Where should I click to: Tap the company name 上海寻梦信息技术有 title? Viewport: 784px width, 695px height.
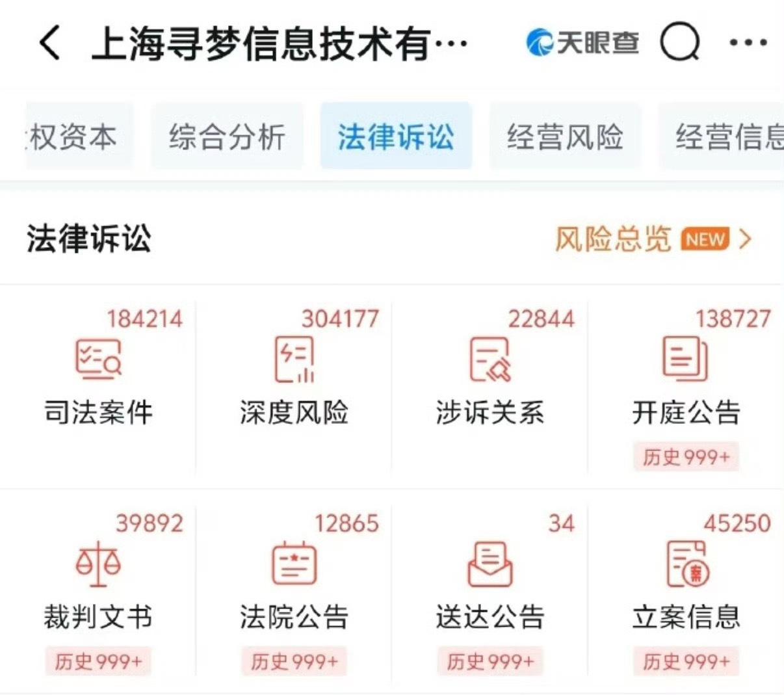coord(280,42)
